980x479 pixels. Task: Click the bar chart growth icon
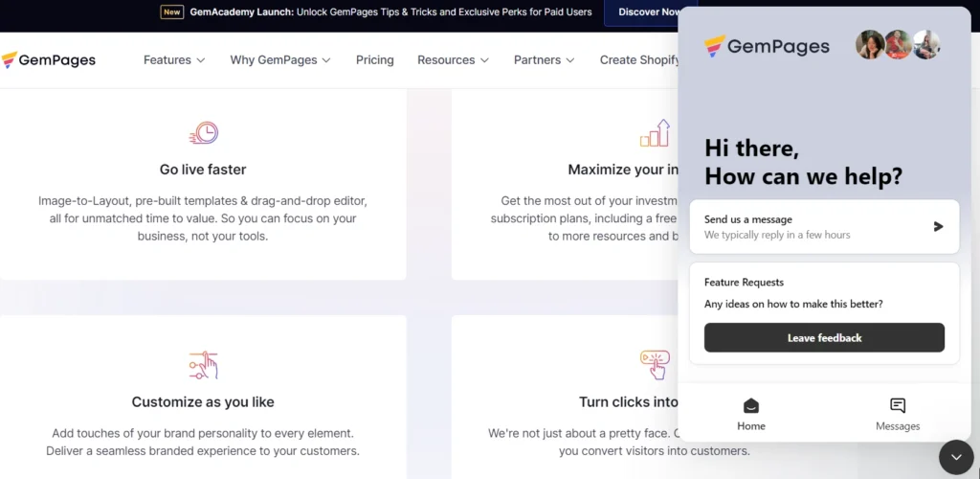click(x=655, y=133)
